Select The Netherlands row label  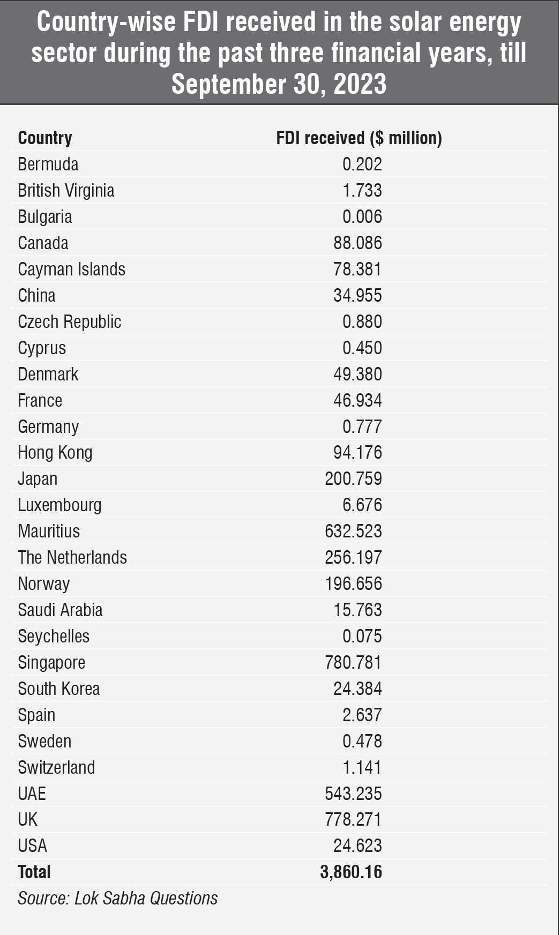tap(72, 558)
